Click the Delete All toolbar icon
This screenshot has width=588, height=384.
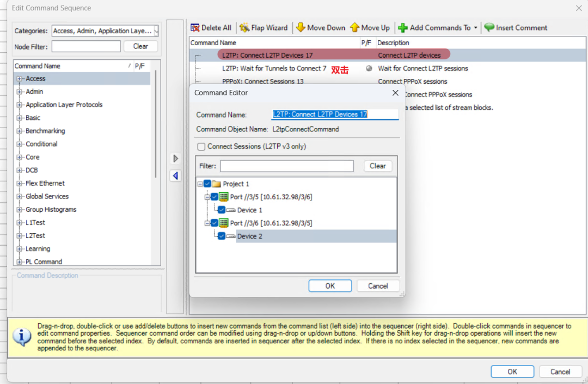(x=195, y=28)
